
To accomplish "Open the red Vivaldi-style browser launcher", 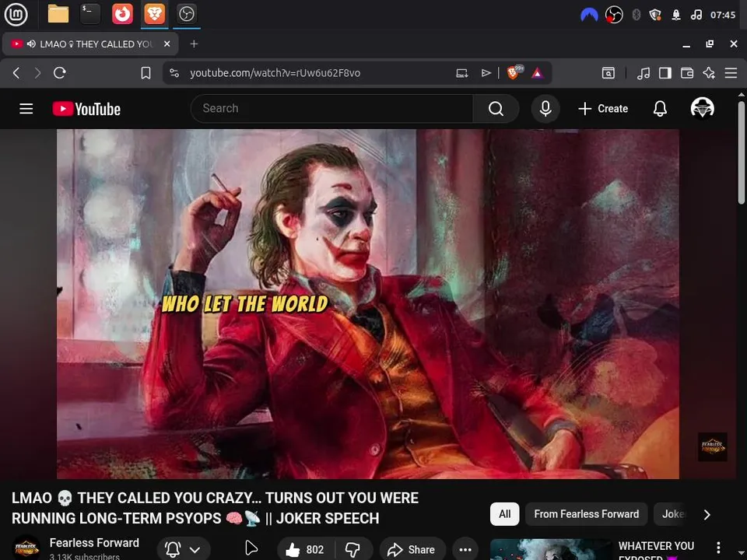I will click(122, 14).
